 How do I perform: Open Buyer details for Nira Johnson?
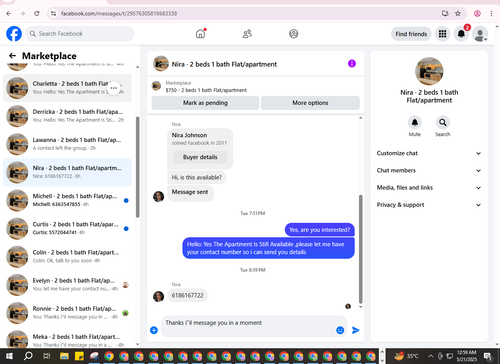200,157
